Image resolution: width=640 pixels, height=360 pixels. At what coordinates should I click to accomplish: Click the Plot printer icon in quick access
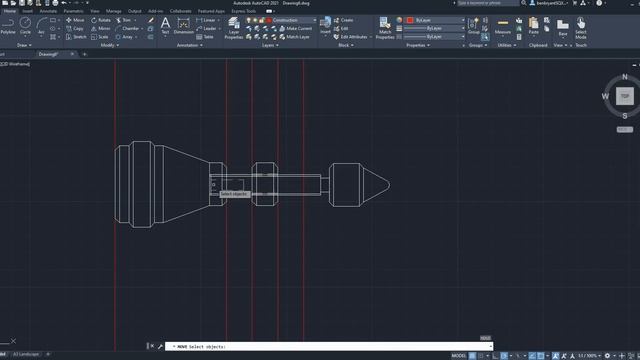pyautogui.click(x=55, y=3)
